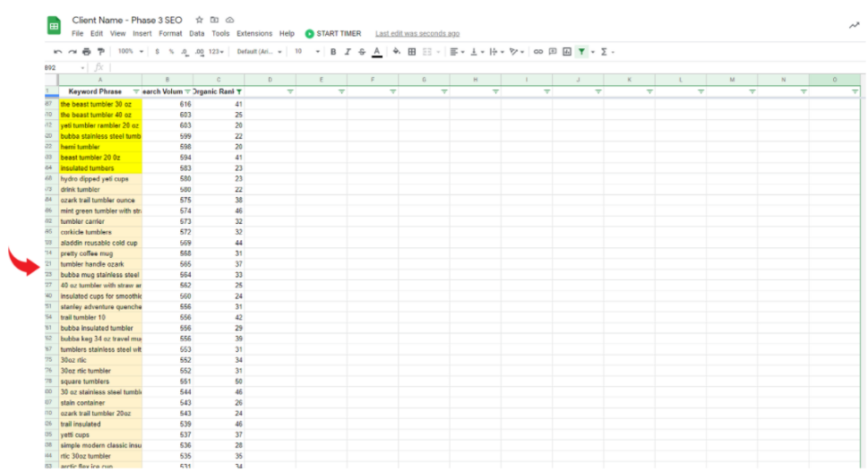Open text rotation dropdown

point(517,51)
